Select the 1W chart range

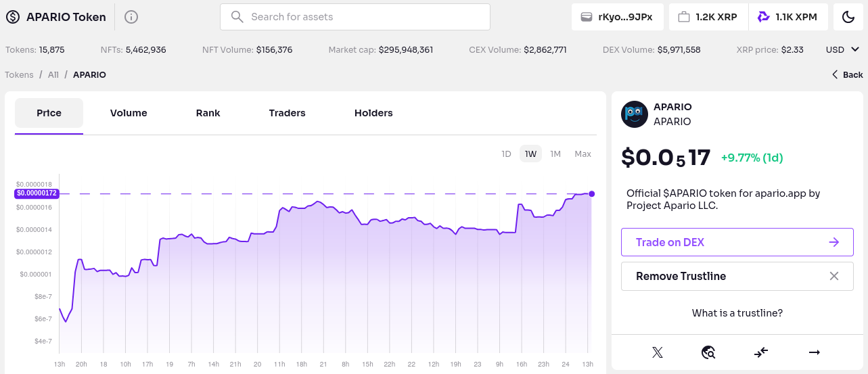tap(530, 154)
